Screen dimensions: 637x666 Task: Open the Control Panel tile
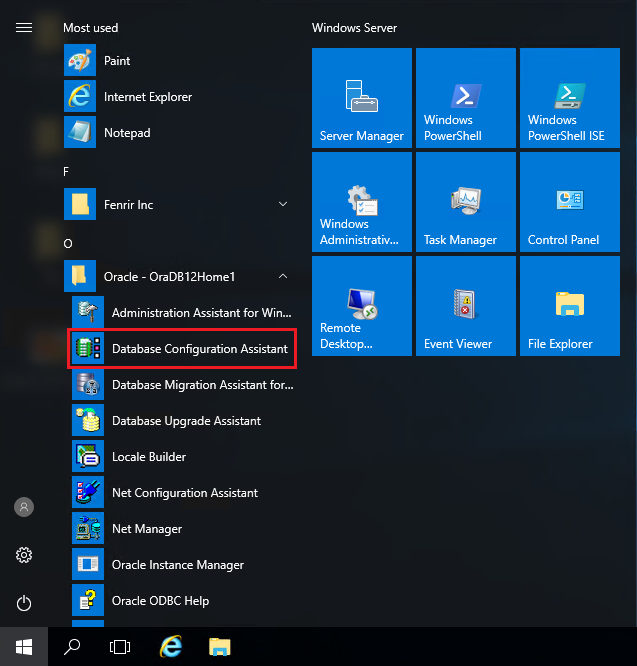(570, 202)
